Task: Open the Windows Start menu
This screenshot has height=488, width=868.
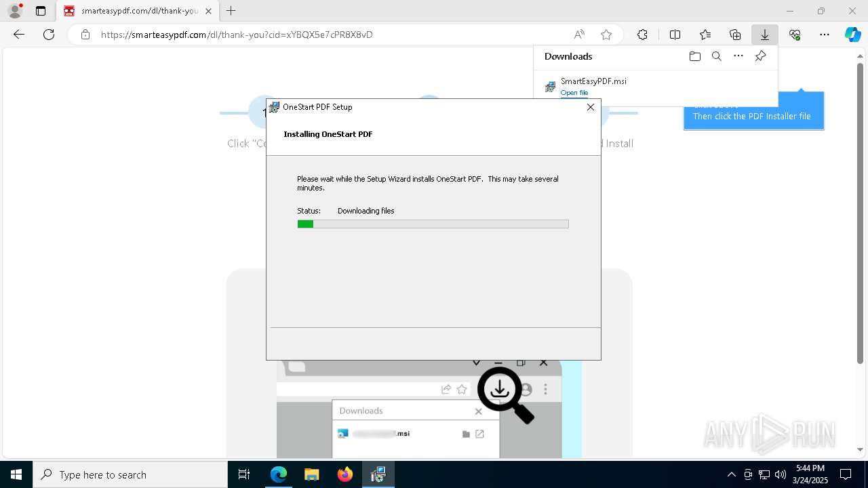Action: pos(16,474)
